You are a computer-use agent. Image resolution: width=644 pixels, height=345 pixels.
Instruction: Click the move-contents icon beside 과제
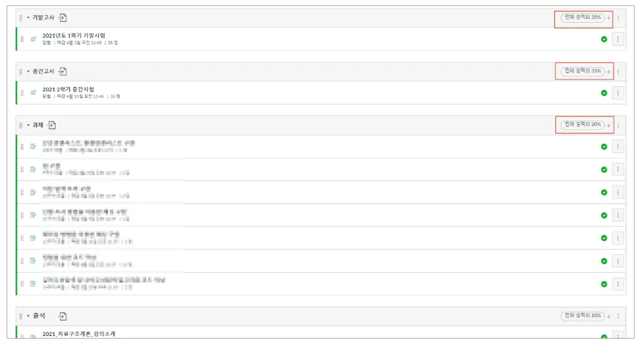pos(52,125)
